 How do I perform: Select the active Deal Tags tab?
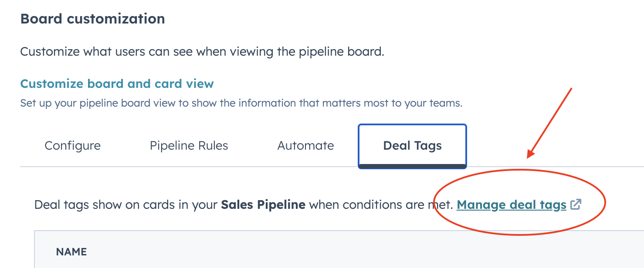[x=412, y=146]
